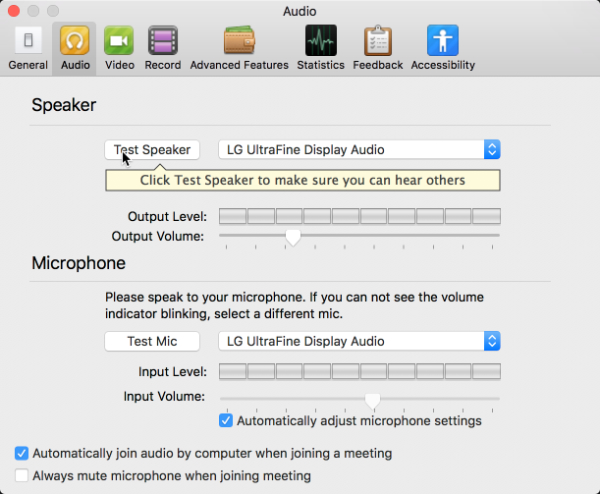Click the Input Volume slider handle
This screenshot has width=600, height=494.
(373, 399)
